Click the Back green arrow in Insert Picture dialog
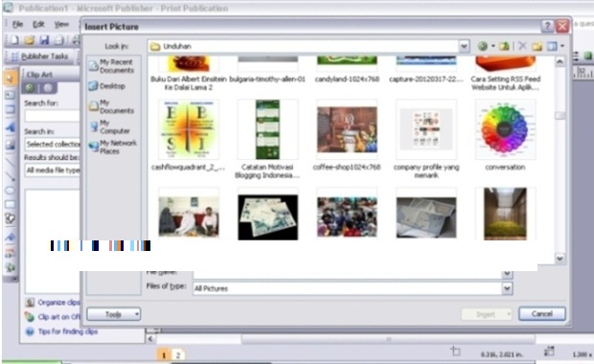 tap(482, 46)
